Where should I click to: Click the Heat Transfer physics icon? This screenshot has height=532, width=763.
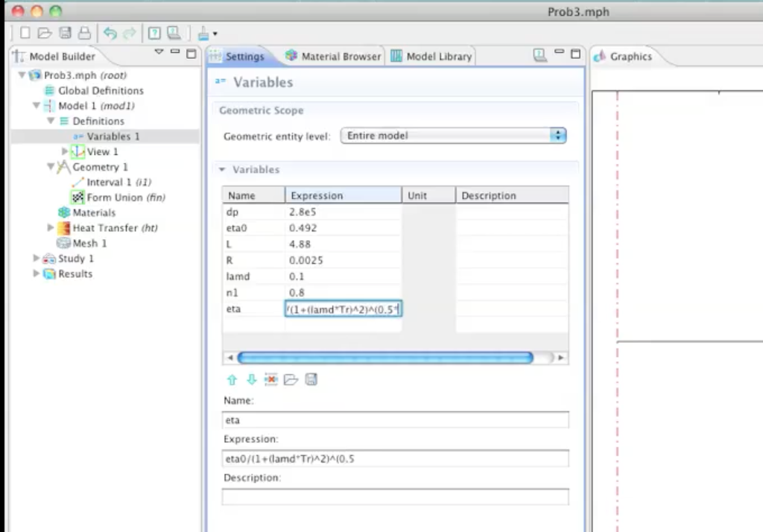click(64, 228)
